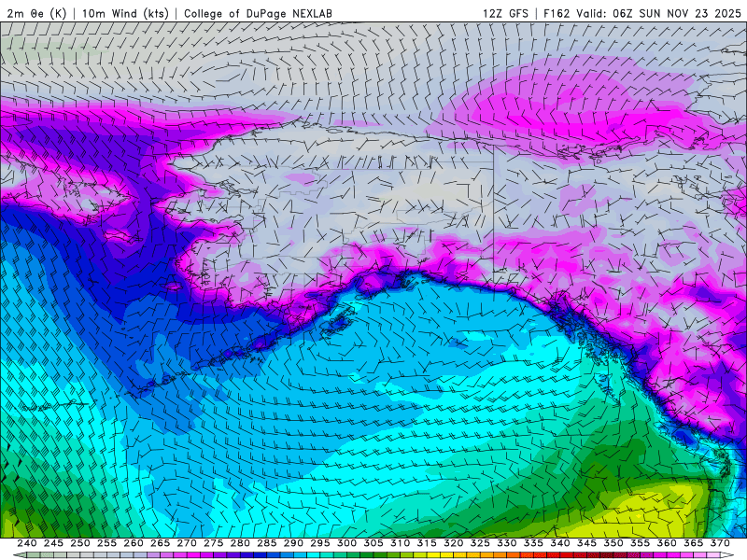Click the "10m Wind (kts)" header text

[x=125, y=13]
